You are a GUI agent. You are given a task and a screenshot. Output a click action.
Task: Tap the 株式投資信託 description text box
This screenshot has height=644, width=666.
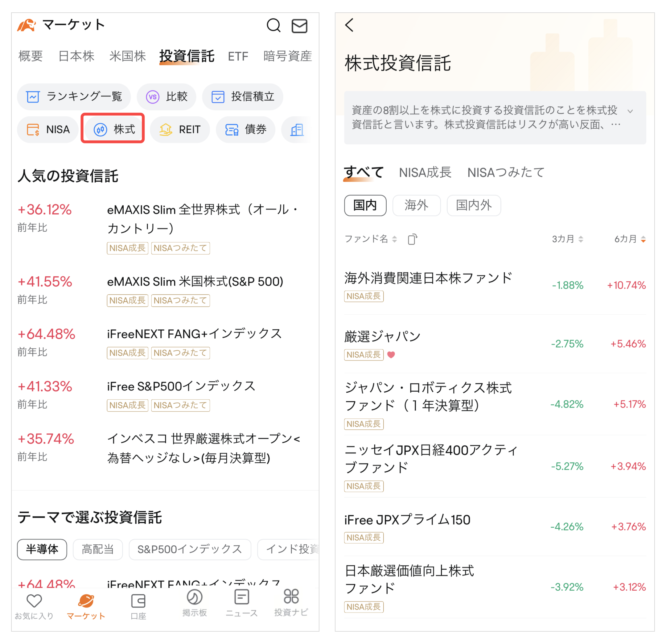click(x=495, y=118)
